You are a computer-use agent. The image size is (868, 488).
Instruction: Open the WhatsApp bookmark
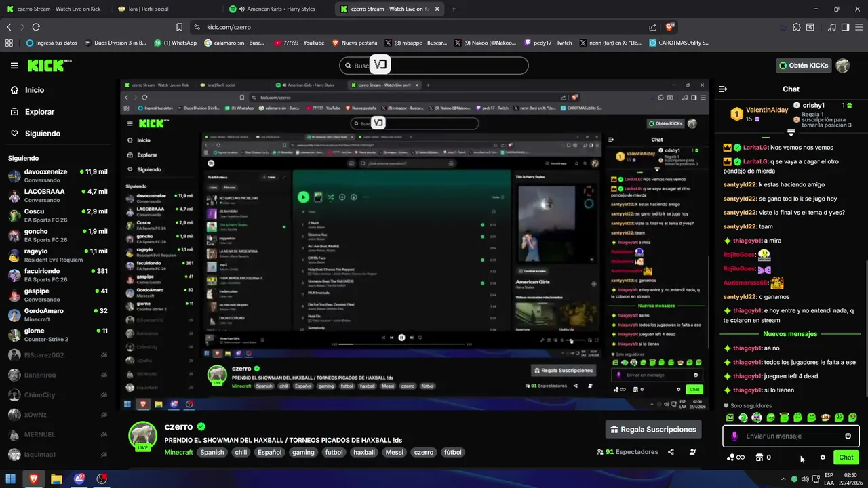pyautogui.click(x=175, y=43)
